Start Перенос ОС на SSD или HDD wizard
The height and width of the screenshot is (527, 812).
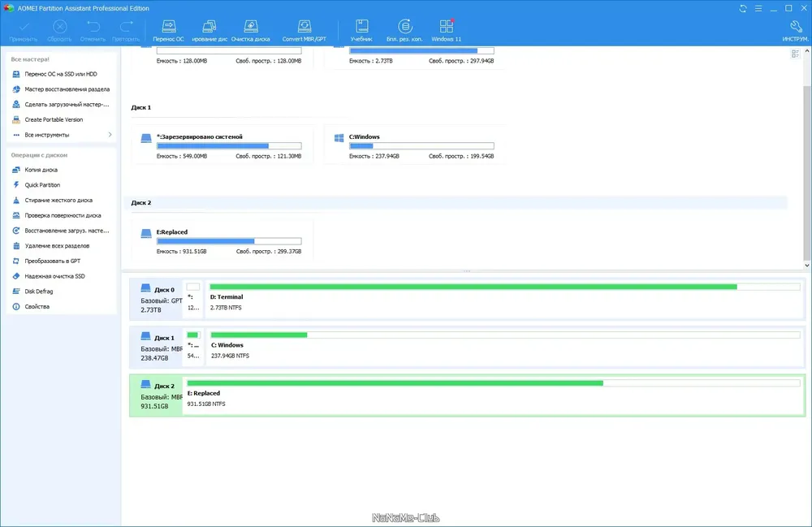[61, 74]
